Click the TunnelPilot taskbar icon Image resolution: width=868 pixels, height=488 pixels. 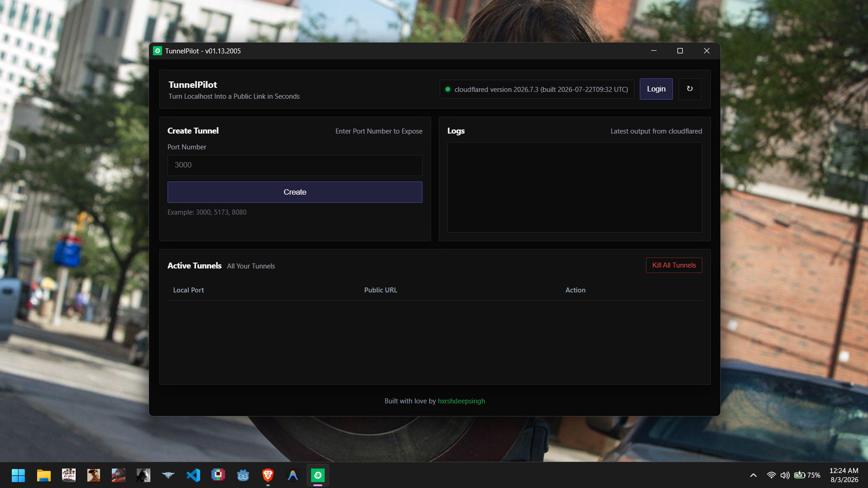(318, 475)
